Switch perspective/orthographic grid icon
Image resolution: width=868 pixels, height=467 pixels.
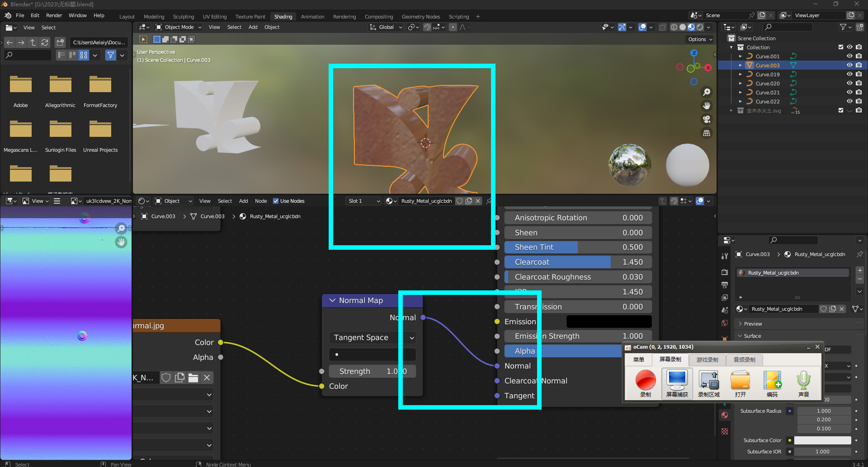[706, 133]
